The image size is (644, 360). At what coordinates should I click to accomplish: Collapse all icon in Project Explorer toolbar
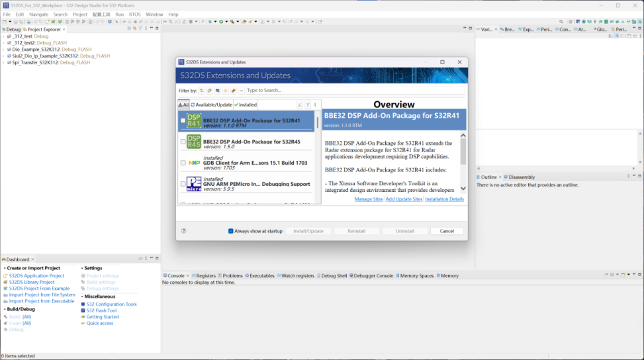click(129, 28)
